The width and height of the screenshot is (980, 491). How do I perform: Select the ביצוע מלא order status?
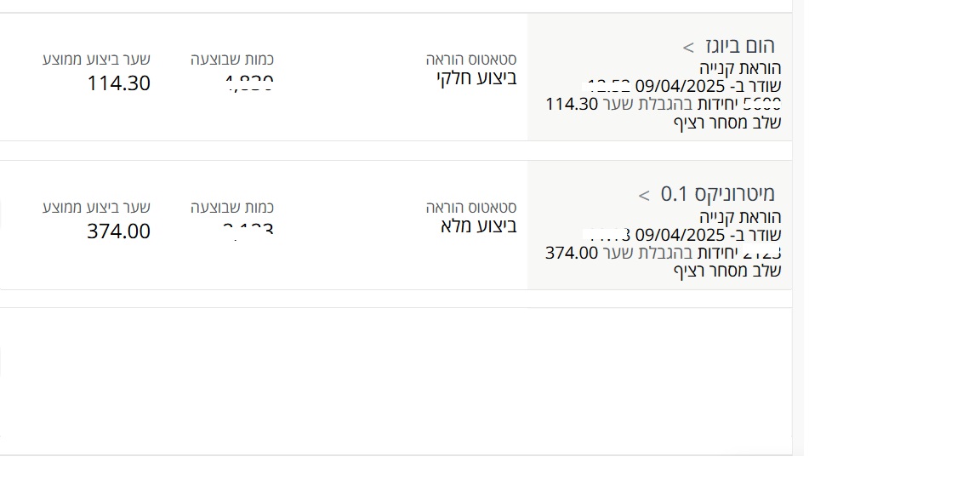point(479,226)
